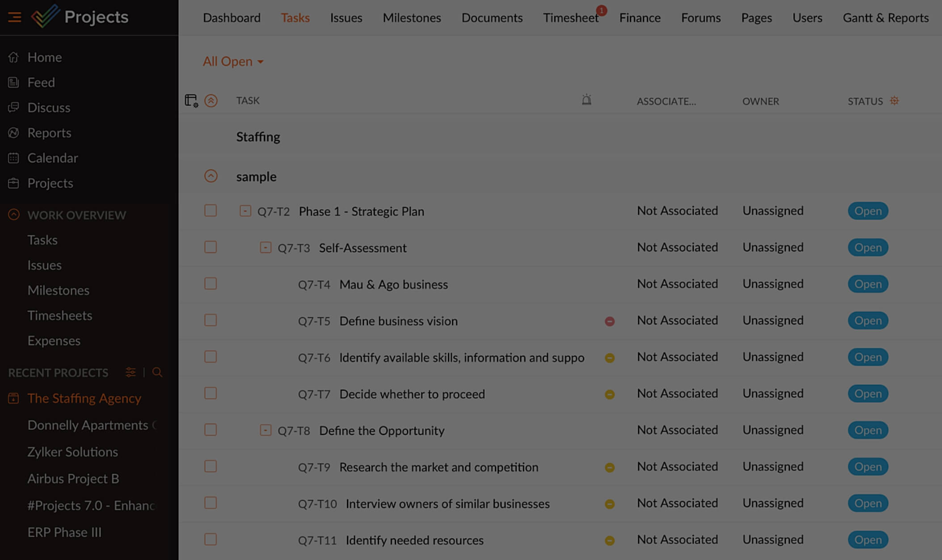Click the hamburger menu icon at top left

tap(14, 17)
